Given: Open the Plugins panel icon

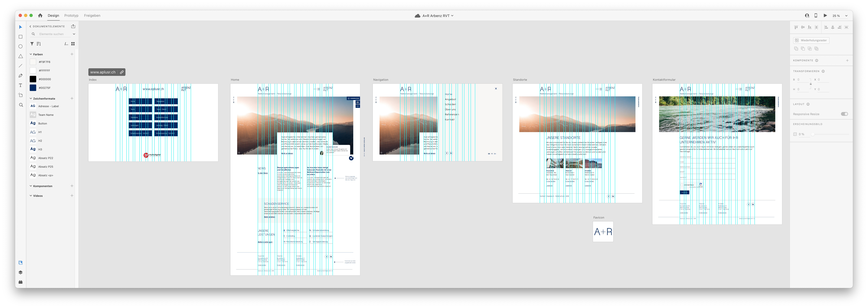Looking at the screenshot, I should (x=21, y=282).
